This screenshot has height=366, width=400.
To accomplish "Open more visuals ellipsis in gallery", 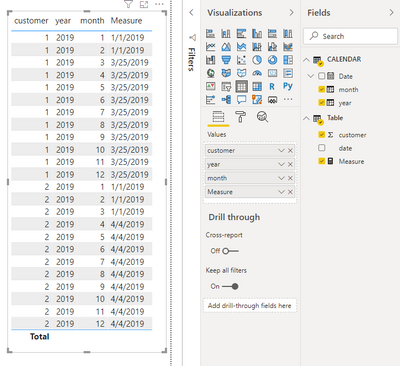I will pyautogui.click(x=288, y=99).
